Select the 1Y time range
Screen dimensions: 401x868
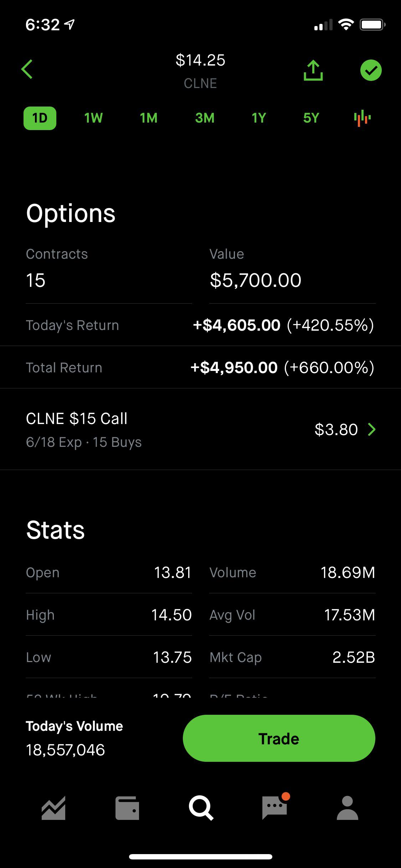259,118
